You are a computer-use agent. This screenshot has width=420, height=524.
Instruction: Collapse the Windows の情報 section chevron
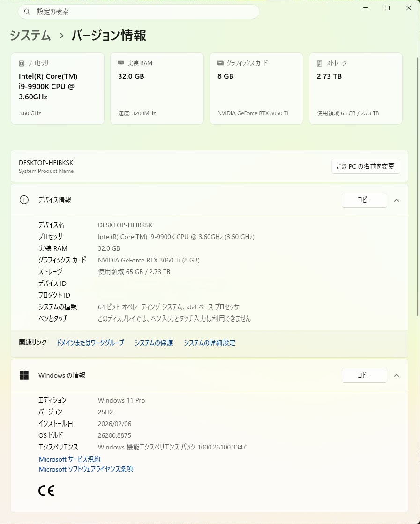(397, 375)
